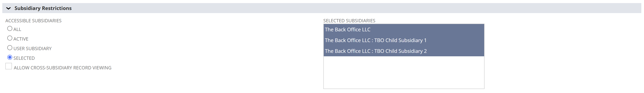Click the SELECTED option label text
644x93 pixels.
[x=24, y=58]
